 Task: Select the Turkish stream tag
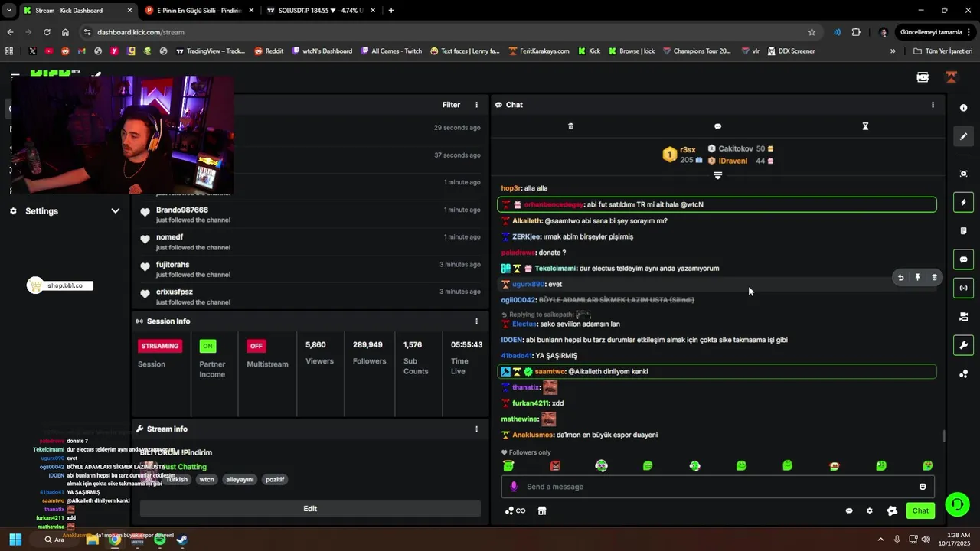click(177, 480)
